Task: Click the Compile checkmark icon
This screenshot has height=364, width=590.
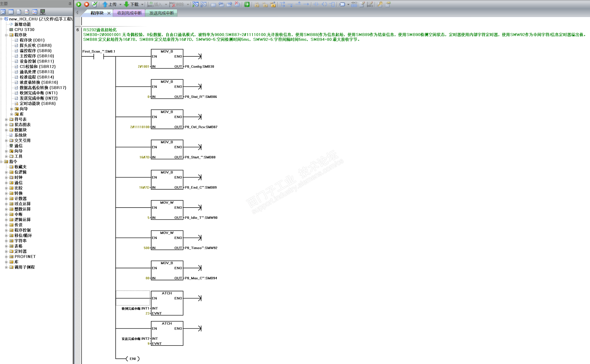Action: tap(94, 4)
